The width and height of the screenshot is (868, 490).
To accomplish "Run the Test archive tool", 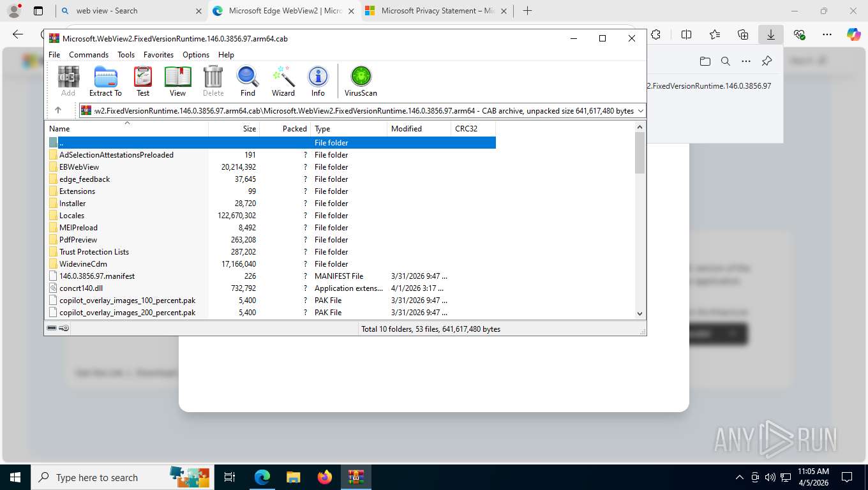I will (x=143, y=81).
